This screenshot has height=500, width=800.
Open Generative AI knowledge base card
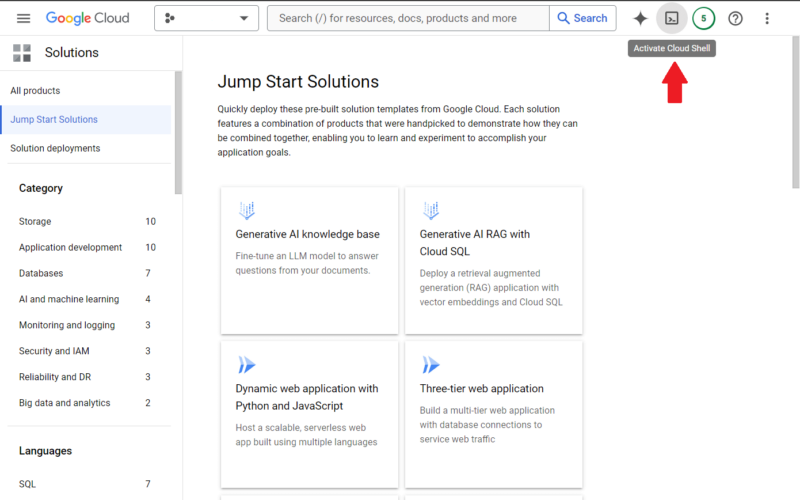pos(309,261)
